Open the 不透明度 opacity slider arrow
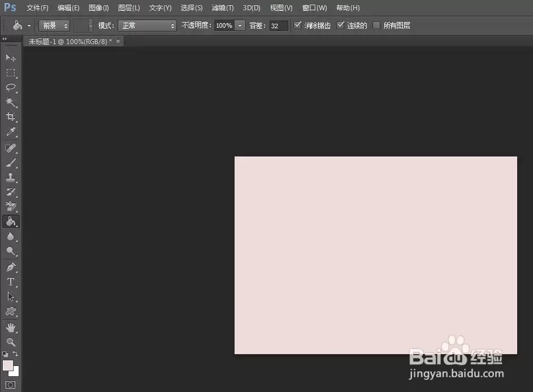 240,25
